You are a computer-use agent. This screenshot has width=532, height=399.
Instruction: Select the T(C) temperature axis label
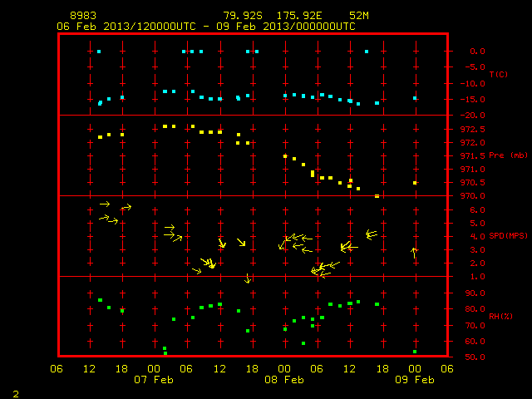pos(499,74)
